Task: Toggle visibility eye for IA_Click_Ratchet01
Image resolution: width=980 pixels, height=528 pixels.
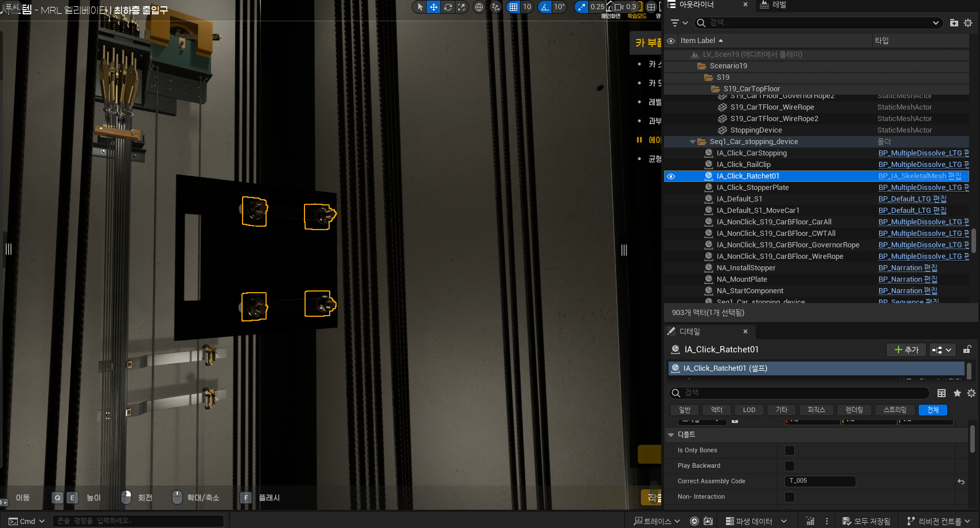Action: 671,176
